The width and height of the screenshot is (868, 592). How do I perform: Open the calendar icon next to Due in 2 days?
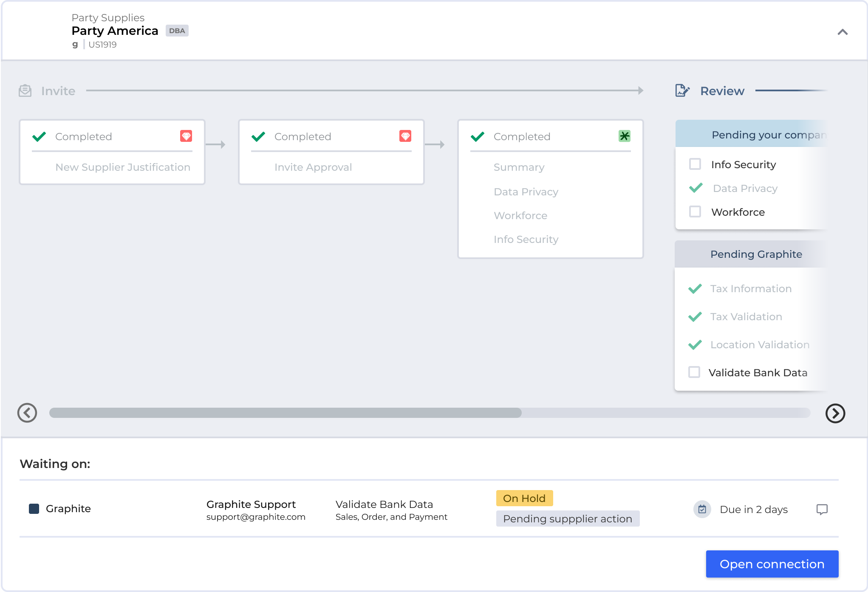pyautogui.click(x=702, y=509)
